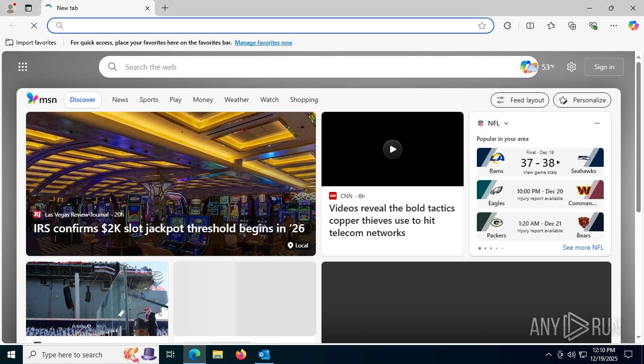Play the CNN copper thieves video

coord(393,149)
